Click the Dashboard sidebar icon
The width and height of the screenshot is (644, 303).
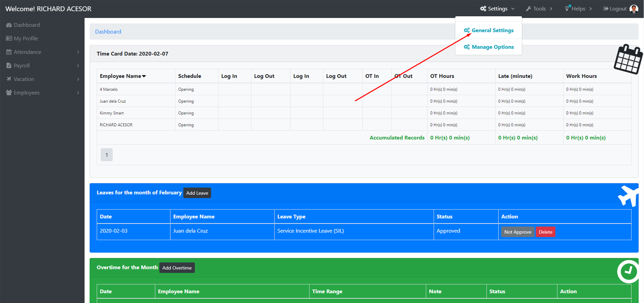point(9,25)
